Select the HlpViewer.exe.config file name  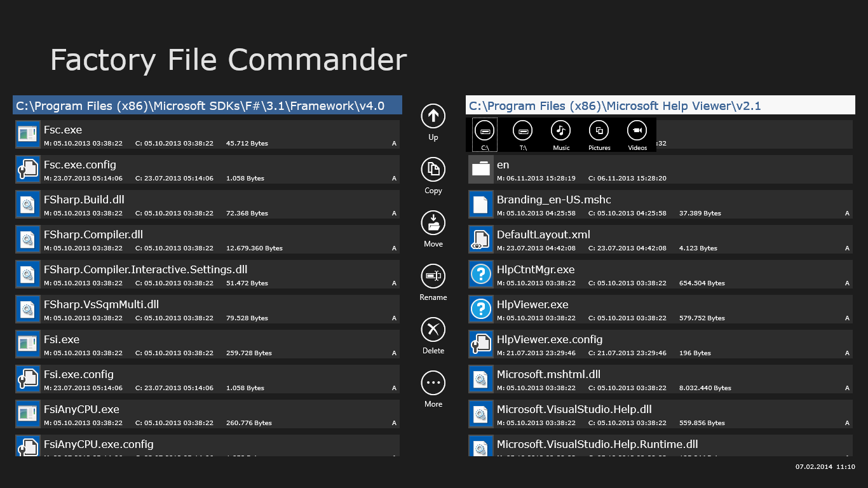point(550,340)
